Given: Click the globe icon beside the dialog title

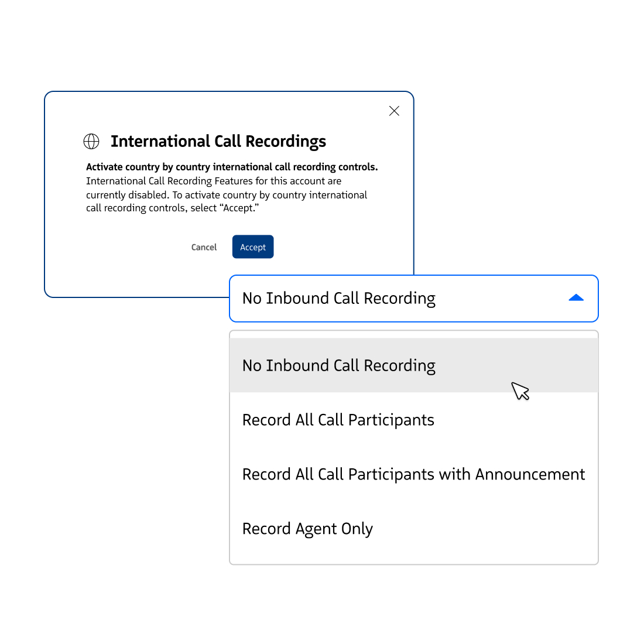Looking at the screenshot, I should (x=91, y=141).
